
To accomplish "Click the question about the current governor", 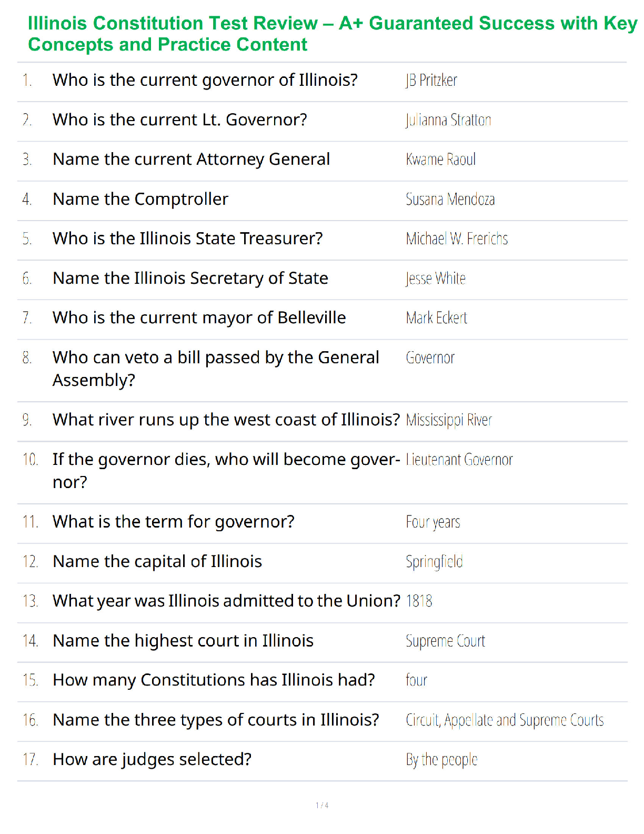I will click(x=205, y=80).
